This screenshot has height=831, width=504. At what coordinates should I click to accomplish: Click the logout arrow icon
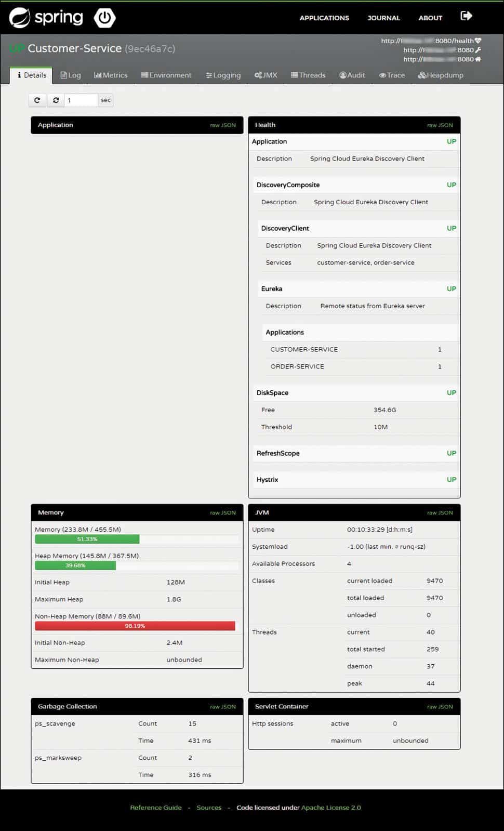pos(467,16)
